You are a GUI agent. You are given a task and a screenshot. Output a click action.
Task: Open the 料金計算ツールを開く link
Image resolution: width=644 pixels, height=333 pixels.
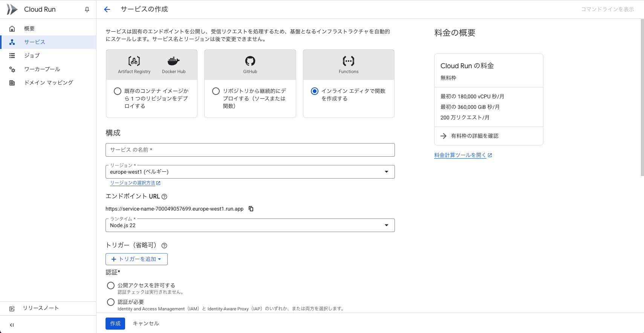point(460,155)
